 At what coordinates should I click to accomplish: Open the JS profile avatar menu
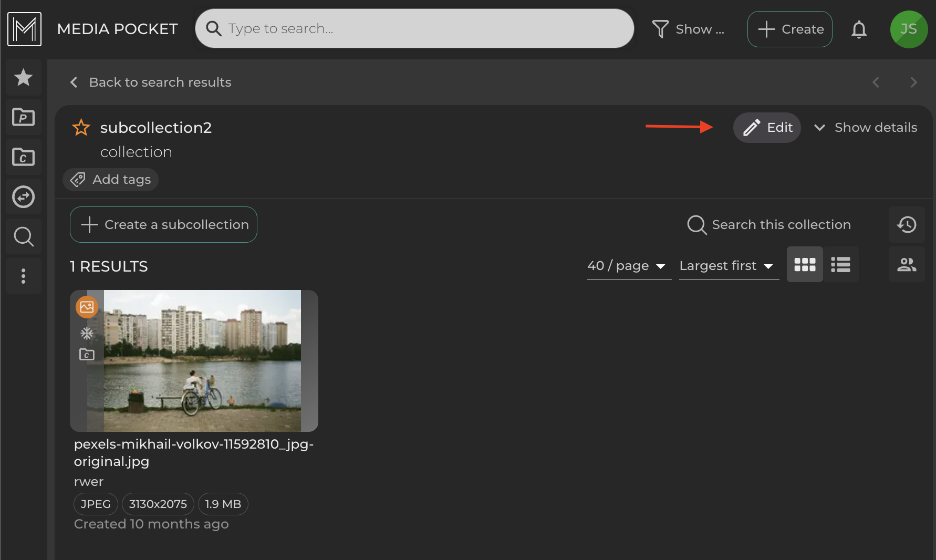pyautogui.click(x=909, y=29)
